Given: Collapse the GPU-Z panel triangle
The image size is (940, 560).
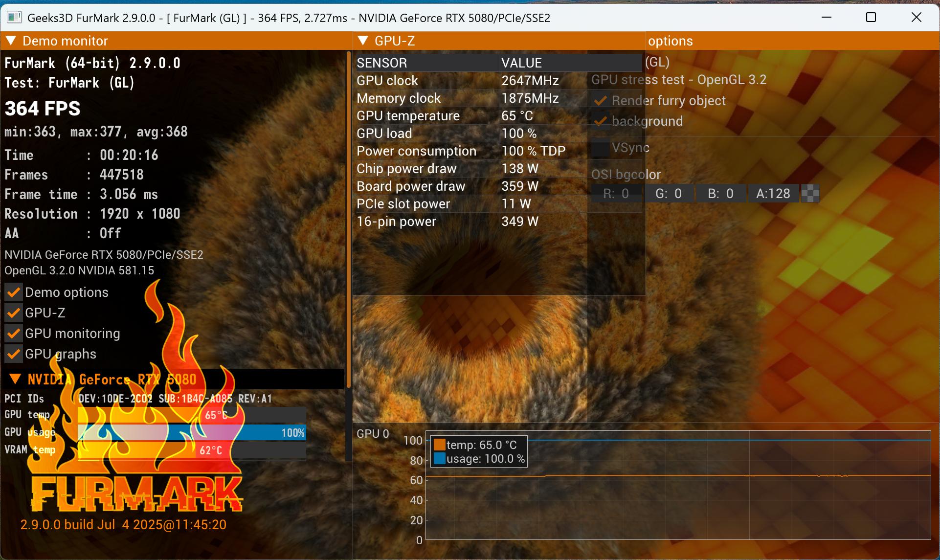Looking at the screenshot, I should point(362,41).
